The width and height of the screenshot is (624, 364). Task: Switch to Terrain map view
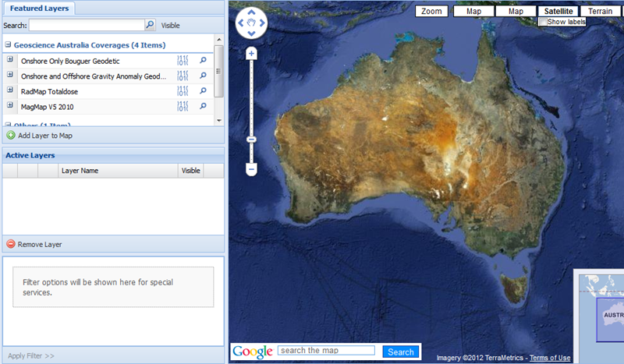pos(600,12)
